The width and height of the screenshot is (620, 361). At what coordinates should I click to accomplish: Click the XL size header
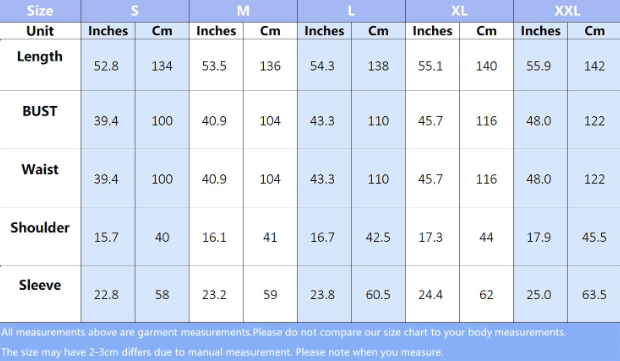[459, 11]
